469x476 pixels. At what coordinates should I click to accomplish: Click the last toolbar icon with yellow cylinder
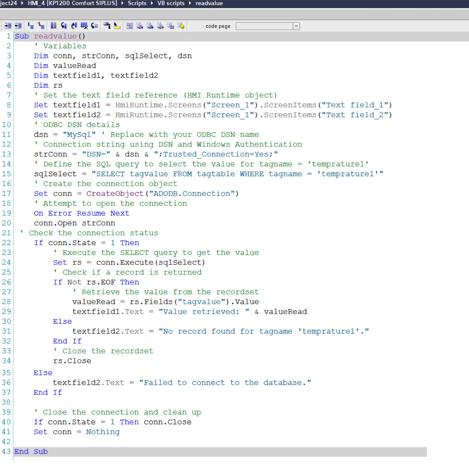point(181,26)
